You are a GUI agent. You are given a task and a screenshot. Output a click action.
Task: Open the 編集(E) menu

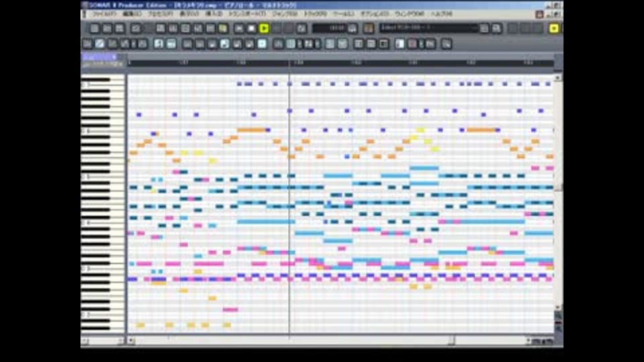(132, 14)
